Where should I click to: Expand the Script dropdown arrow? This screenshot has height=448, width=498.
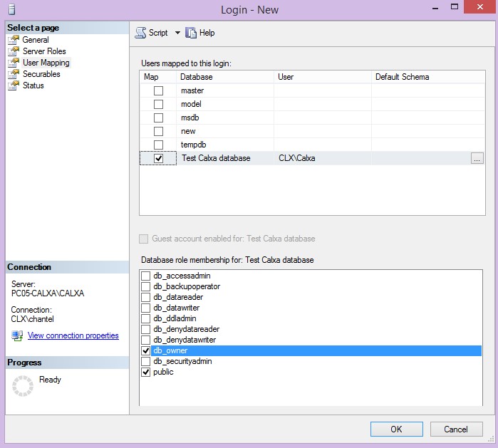coord(177,33)
